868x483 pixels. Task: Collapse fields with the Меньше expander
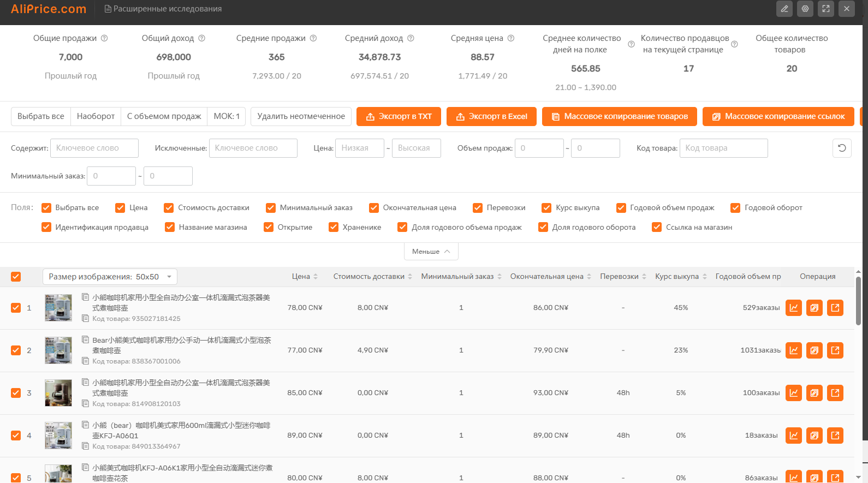[431, 252]
